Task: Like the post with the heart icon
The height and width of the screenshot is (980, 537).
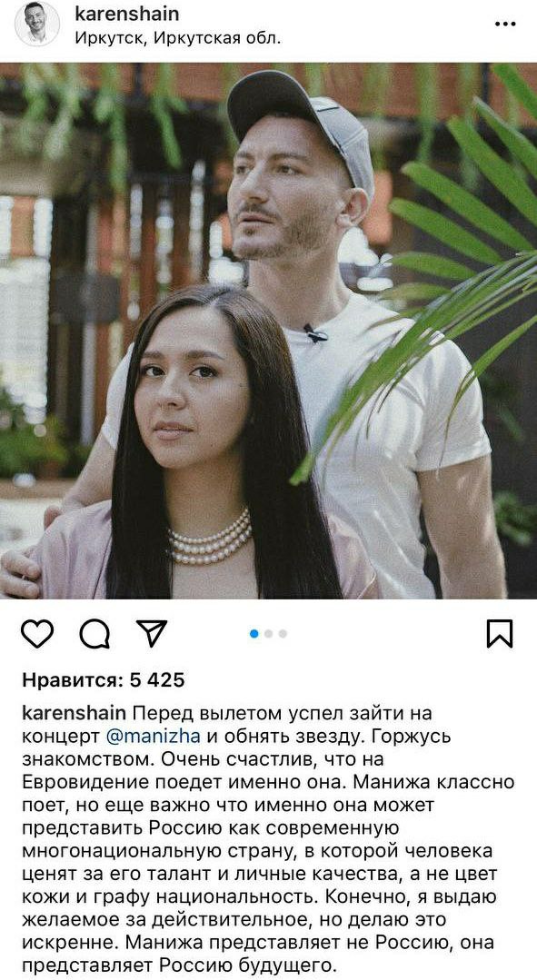Action: tap(37, 633)
